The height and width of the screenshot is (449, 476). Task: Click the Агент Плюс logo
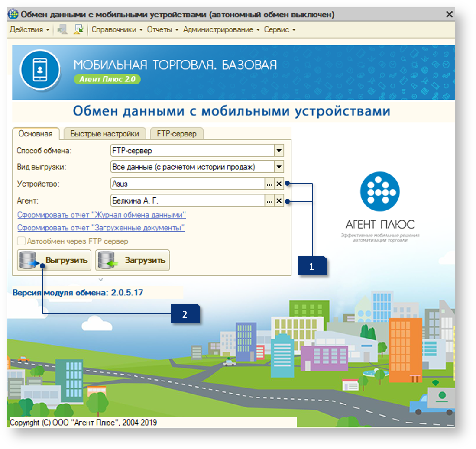(x=380, y=207)
